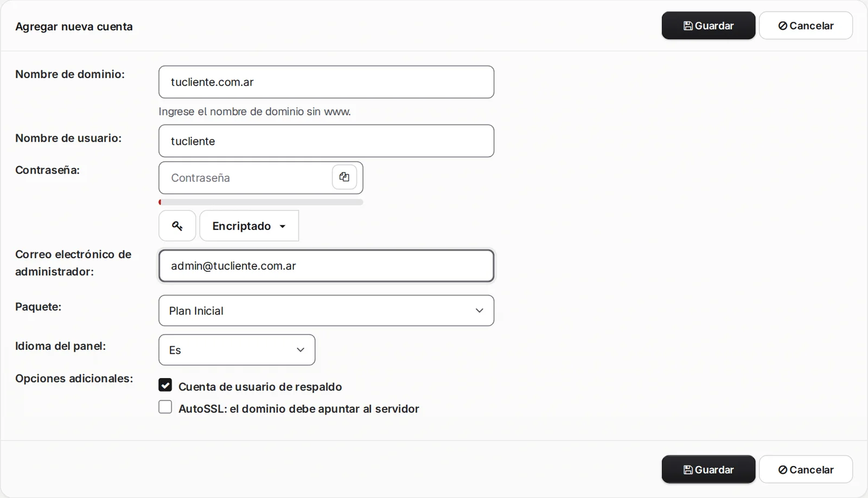Click the password strength bar
The height and width of the screenshot is (498, 868).
click(x=261, y=202)
